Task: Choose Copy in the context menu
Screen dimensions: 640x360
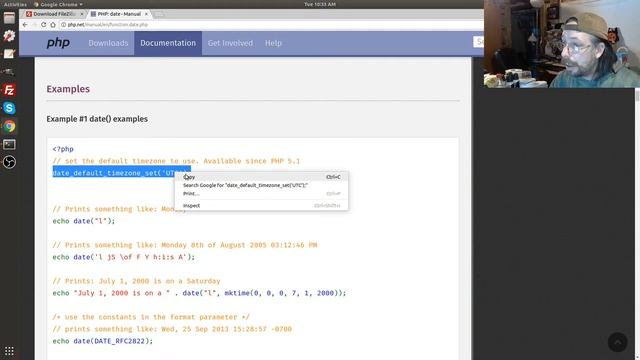Action: click(x=261, y=177)
